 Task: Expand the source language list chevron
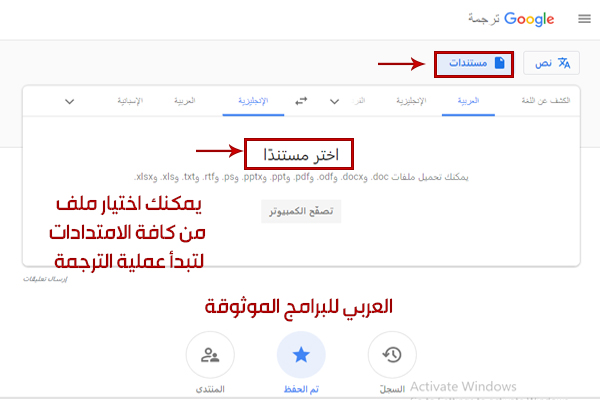[x=334, y=101]
